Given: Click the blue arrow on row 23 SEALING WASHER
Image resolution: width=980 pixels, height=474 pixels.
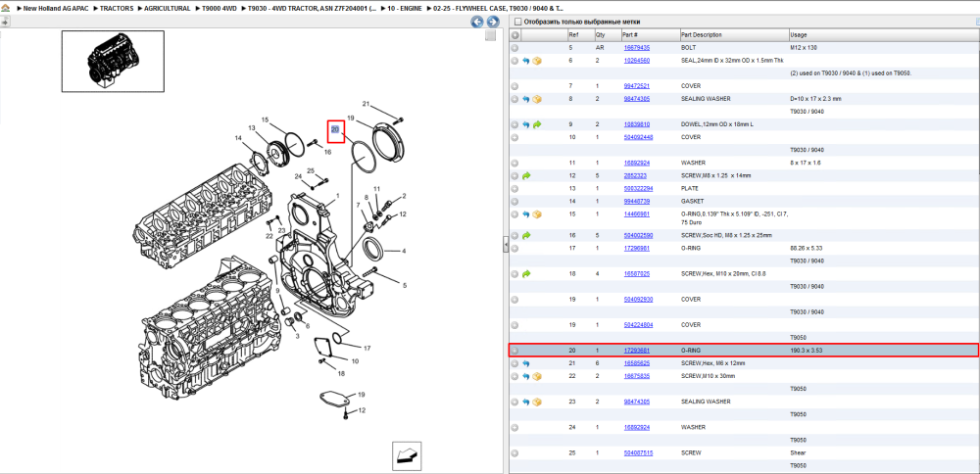Looking at the screenshot, I should pyautogui.click(x=525, y=402).
